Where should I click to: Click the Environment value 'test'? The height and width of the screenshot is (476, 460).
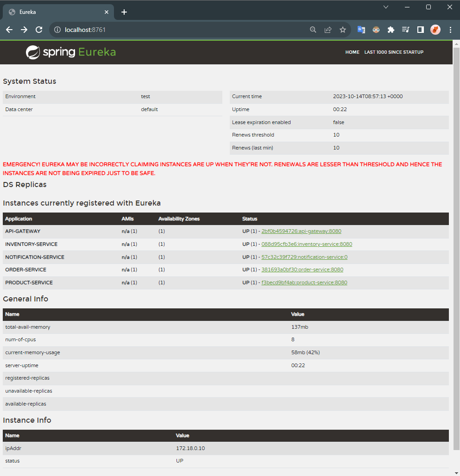145,96
